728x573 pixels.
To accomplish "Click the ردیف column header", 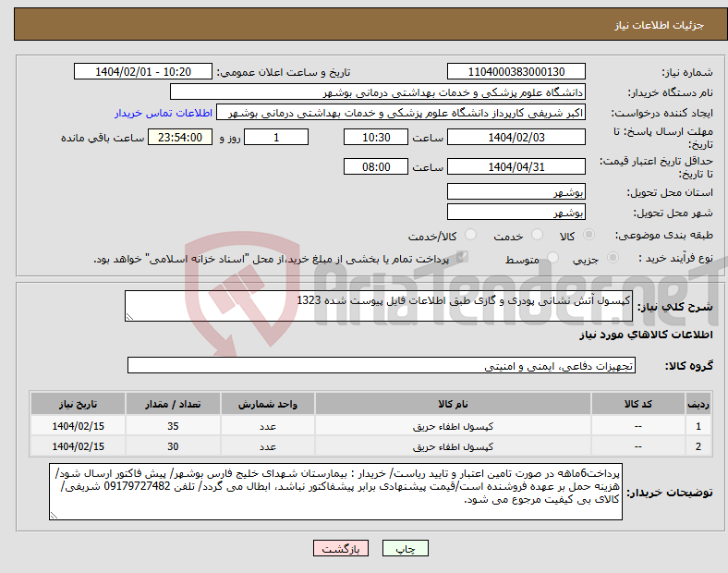I will 698,404.
